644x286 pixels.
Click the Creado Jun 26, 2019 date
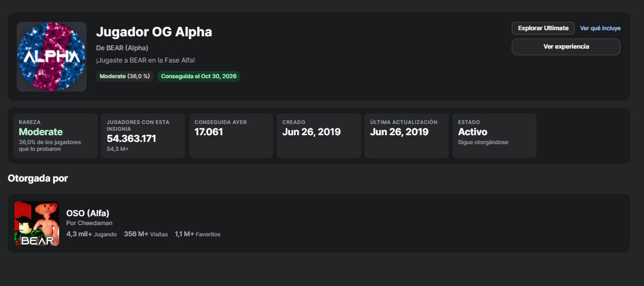311,132
